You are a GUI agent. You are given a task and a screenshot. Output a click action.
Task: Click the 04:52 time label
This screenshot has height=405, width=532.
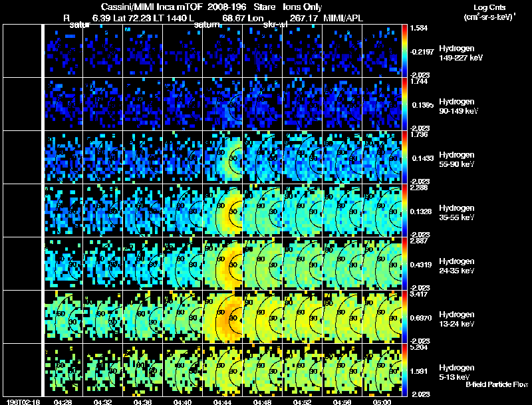pos(303,402)
